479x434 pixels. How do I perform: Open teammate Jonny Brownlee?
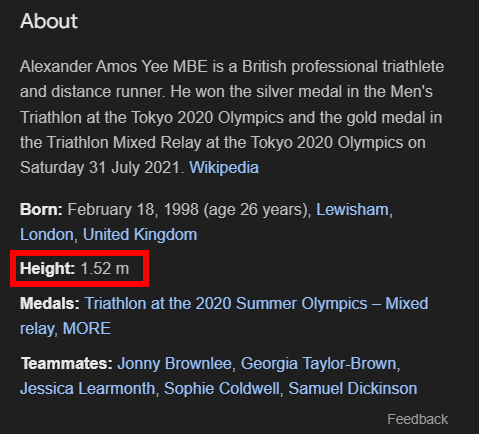(x=174, y=363)
